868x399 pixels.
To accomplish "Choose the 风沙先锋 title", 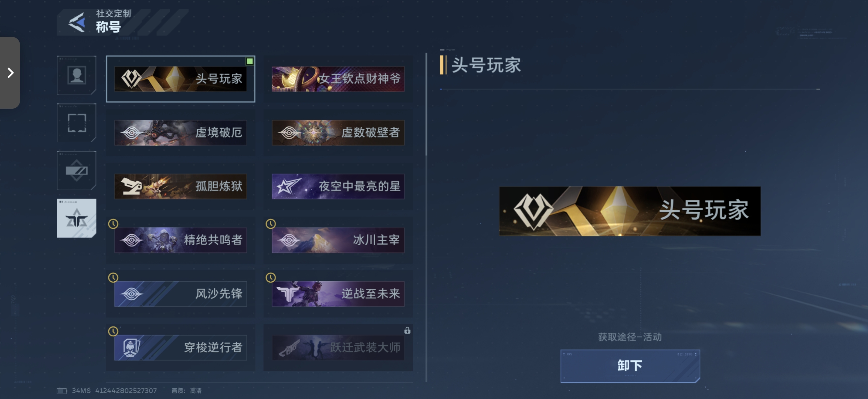I will pos(181,294).
